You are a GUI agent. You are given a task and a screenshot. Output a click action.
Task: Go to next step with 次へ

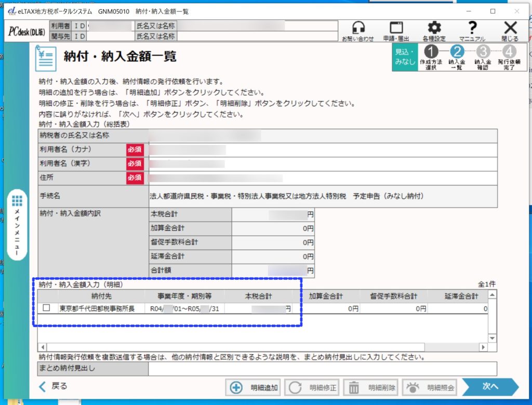point(489,387)
